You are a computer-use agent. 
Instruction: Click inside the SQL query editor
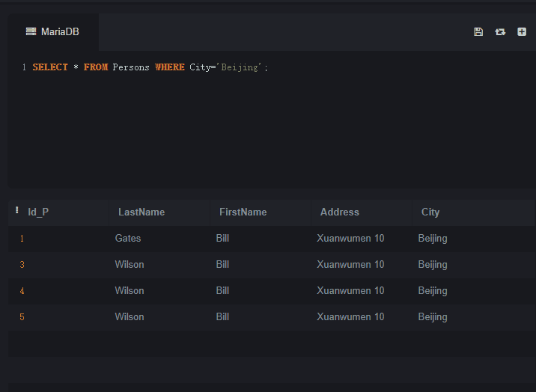tap(272, 120)
